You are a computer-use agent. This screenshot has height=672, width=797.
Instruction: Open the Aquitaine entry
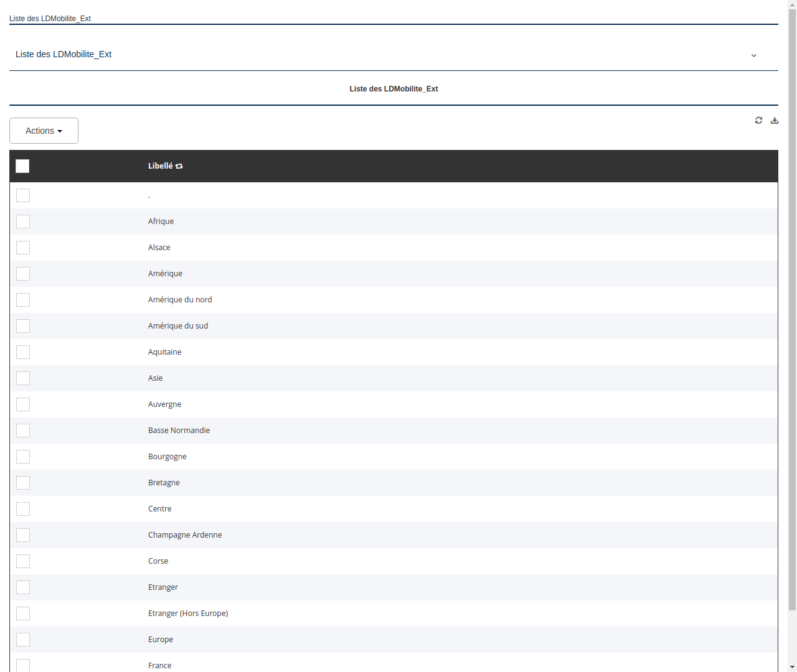164,352
